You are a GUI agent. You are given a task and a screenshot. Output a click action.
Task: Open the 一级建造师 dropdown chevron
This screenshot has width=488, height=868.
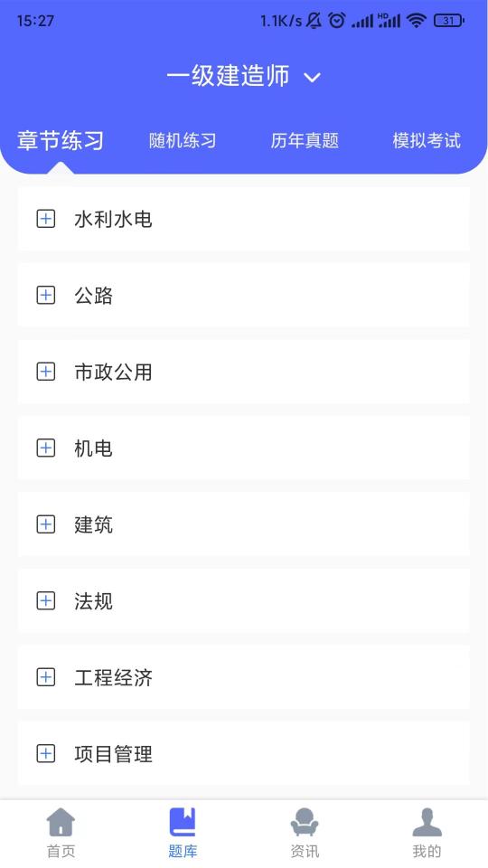tap(313, 77)
